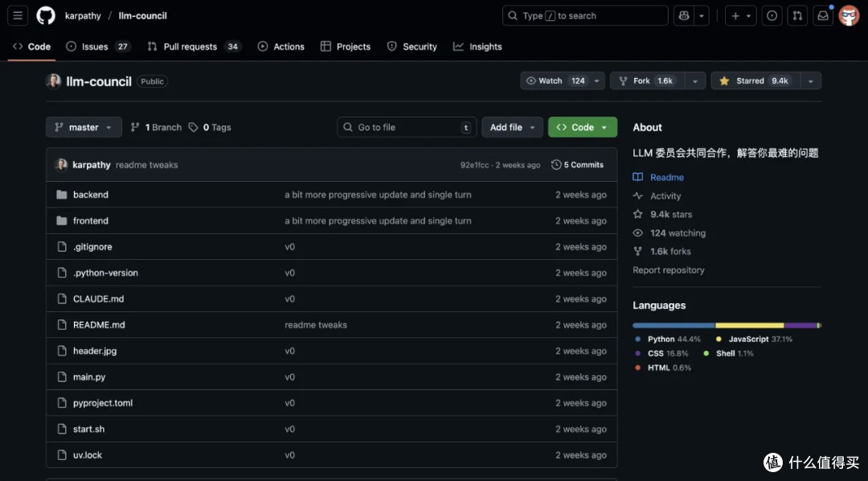Open the start.sh file
Screen dimensions: 868x481
click(88, 429)
